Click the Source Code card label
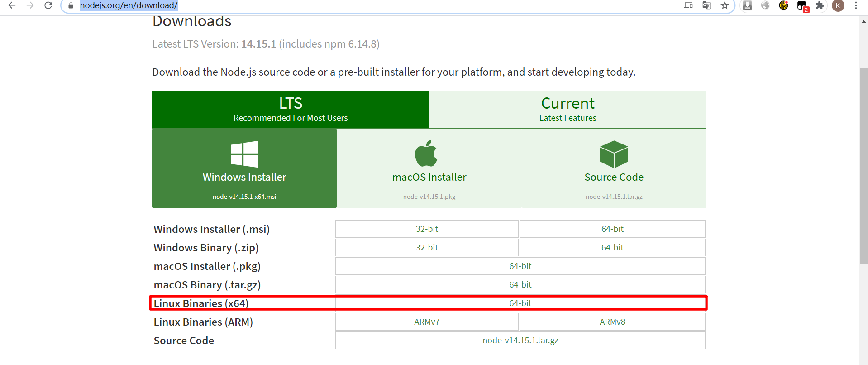 pyautogui.click(x=614, y=177)
